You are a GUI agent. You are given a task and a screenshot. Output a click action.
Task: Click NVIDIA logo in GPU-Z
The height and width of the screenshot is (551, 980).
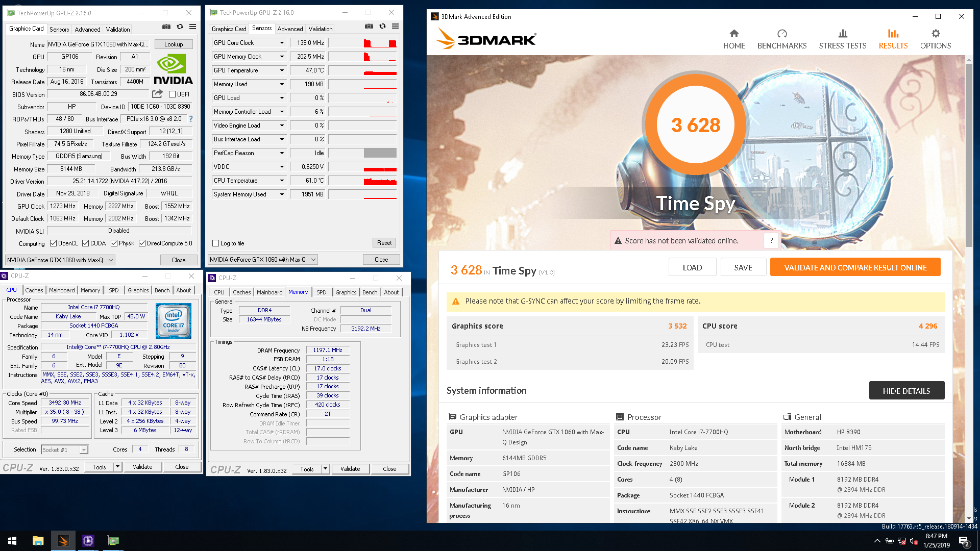173,70
